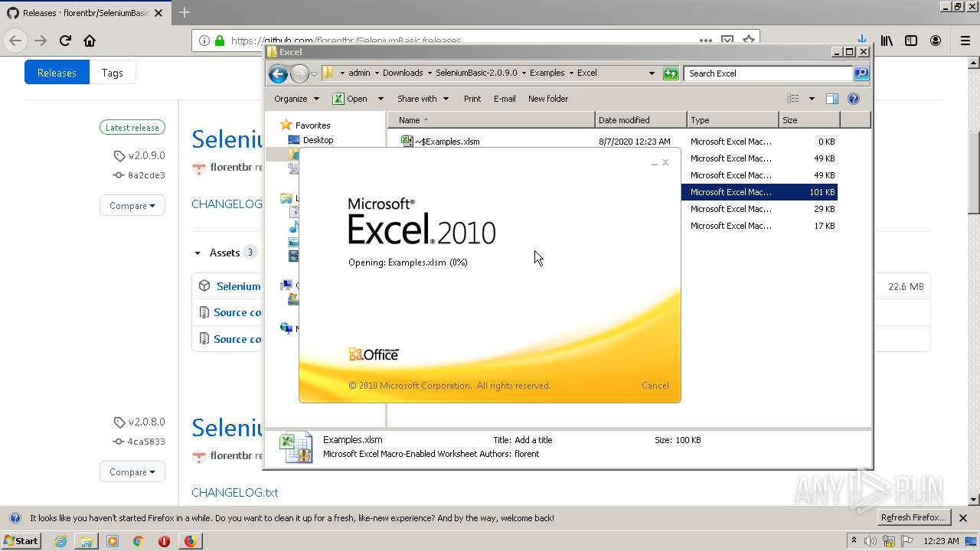Open the CHANGELOG.txt link for v2.0.8.0
Screen dimensions: 980x551
235,493
